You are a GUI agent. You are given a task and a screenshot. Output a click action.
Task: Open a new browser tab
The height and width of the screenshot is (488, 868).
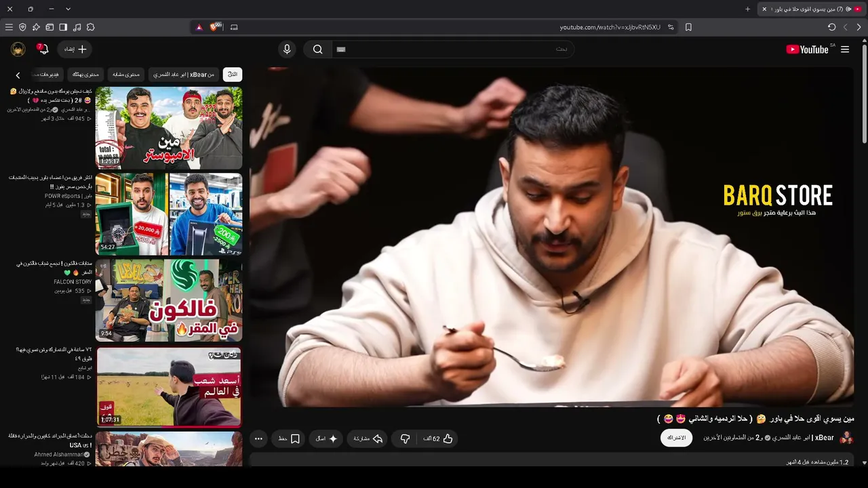click(x=748, y=9)
